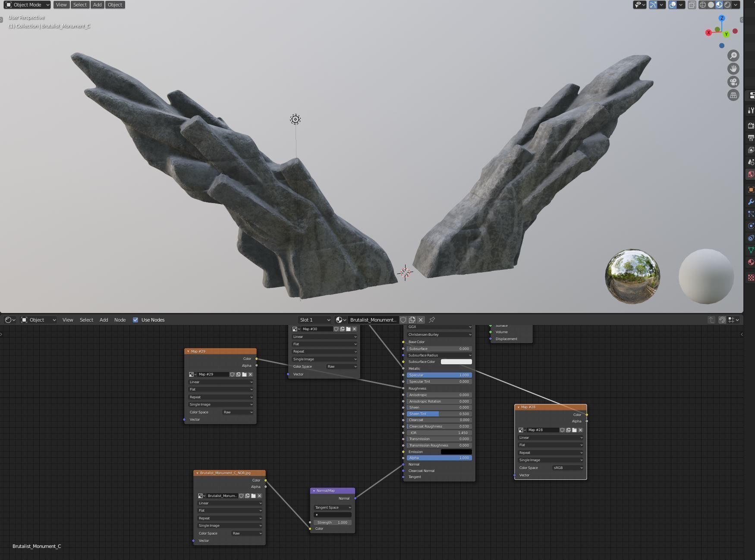Viewport: 755px width, 560px height.
Task: Open the overlays options dropdown arrow
Action: coord(681,5)
